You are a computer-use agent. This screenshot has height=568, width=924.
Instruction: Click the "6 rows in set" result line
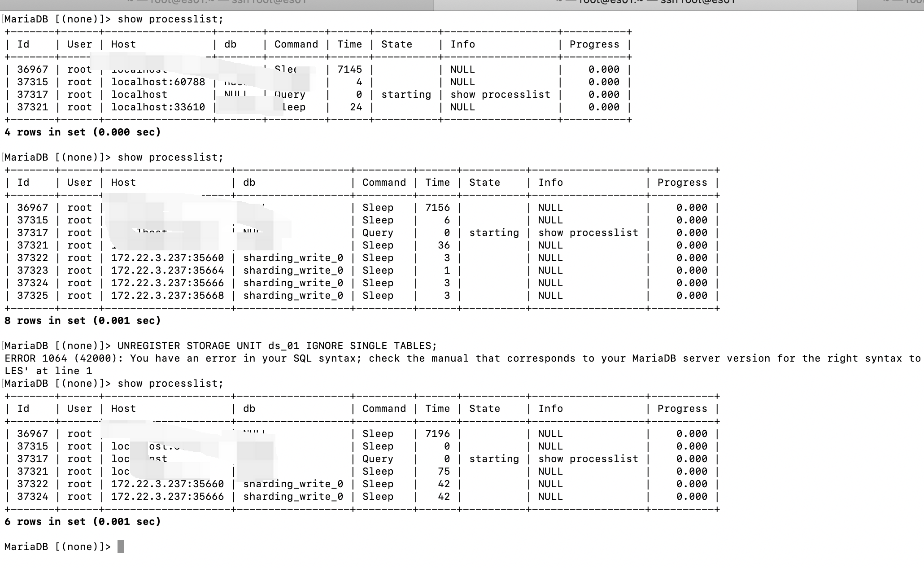83,522
